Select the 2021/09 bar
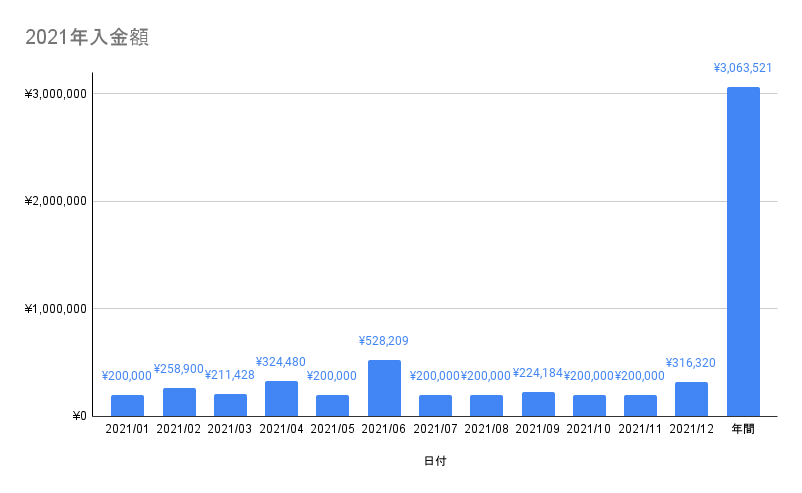The height and width of the screenshot is (493, 802). pyautogui.click(x=538, y=404)
